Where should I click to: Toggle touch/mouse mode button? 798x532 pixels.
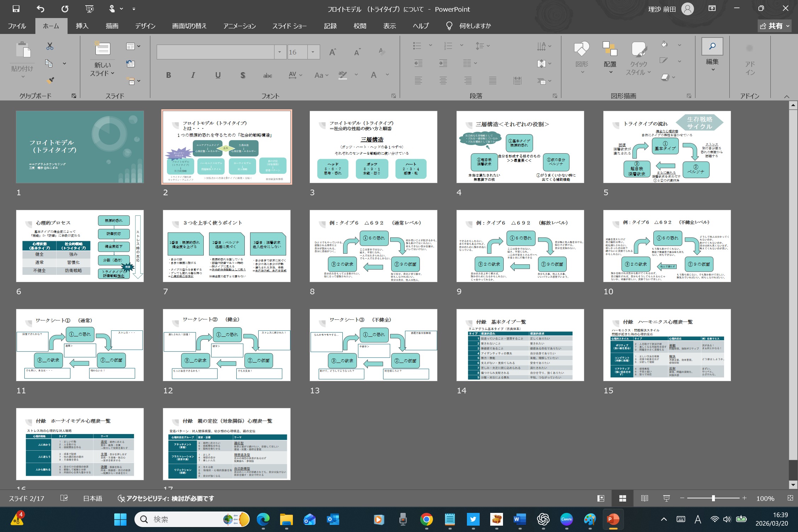(112, 9)
